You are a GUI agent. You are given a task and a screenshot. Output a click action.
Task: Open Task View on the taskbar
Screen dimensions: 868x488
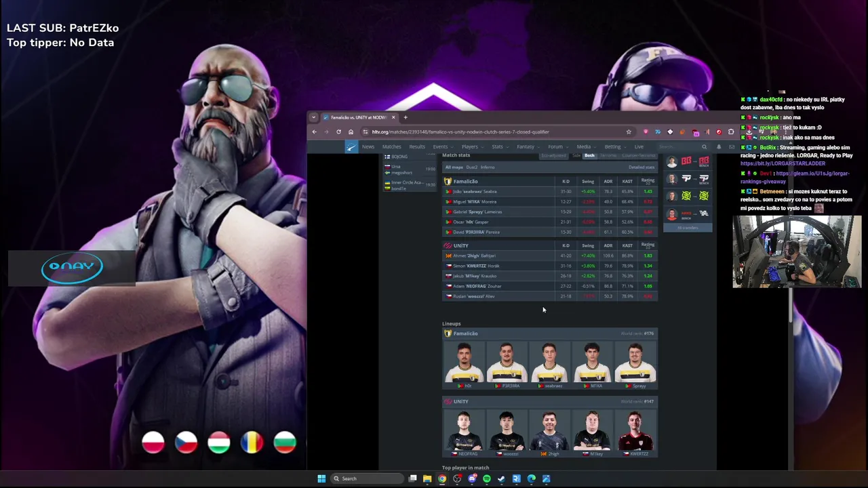click(x=412, y=479)
